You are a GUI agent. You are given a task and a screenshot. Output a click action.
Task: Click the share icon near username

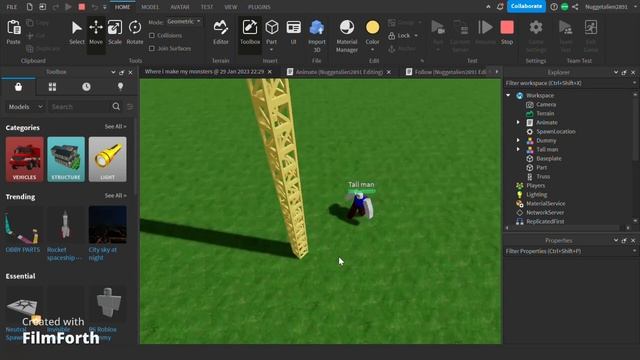point(575,7)
